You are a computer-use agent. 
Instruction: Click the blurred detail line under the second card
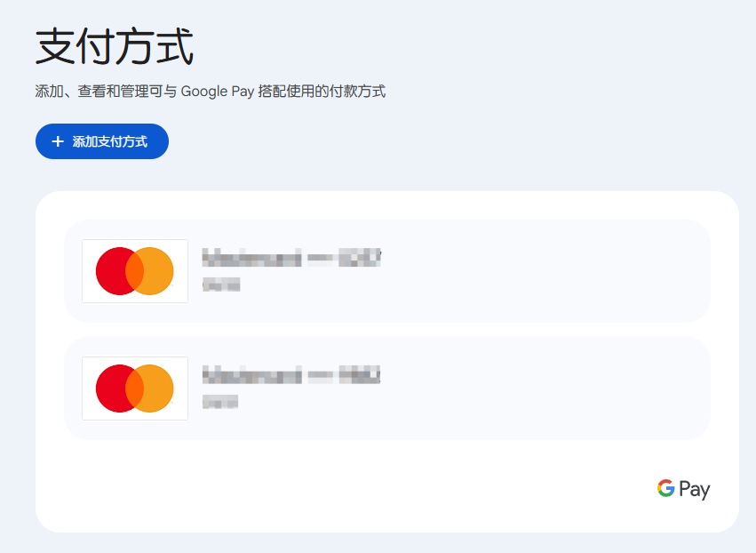(220, 402)
